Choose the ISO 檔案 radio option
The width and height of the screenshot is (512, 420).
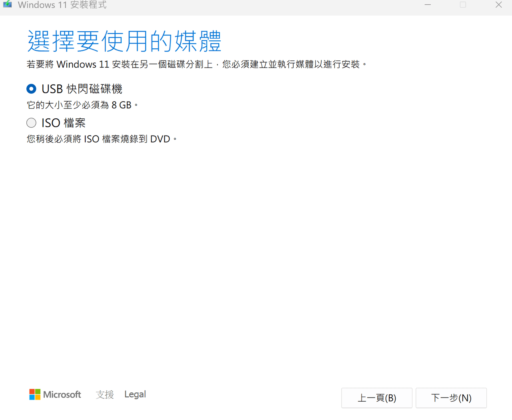click(x=31, y=123)
